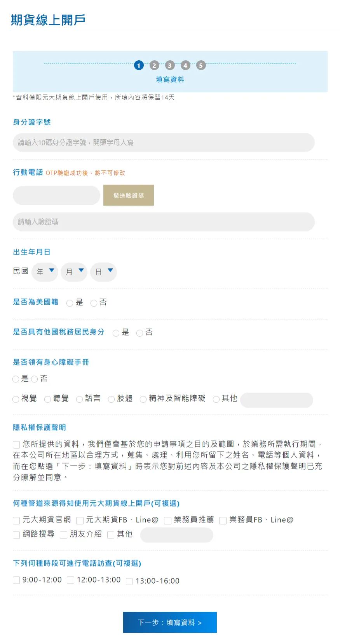
Task: Click step 3 circle in progress indicator
Action: point(170,65)
